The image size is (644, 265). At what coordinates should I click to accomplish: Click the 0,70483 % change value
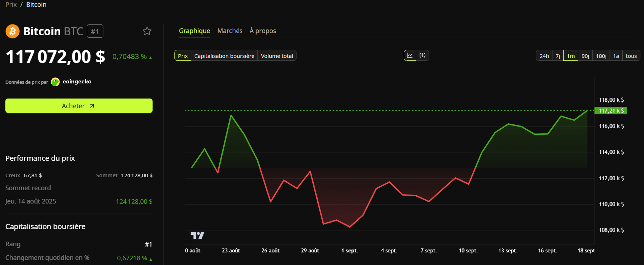tap(130, 56)
